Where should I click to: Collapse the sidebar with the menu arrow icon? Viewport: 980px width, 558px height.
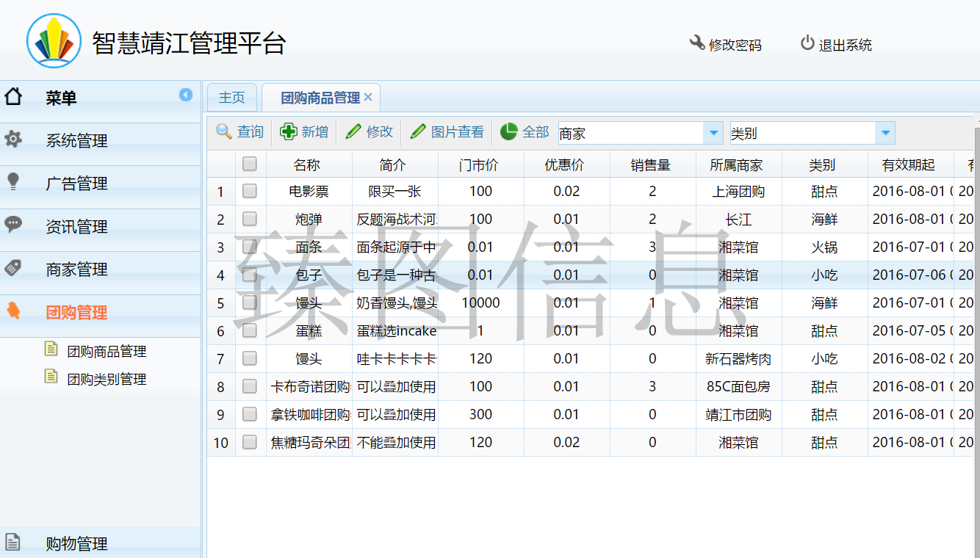186,95
